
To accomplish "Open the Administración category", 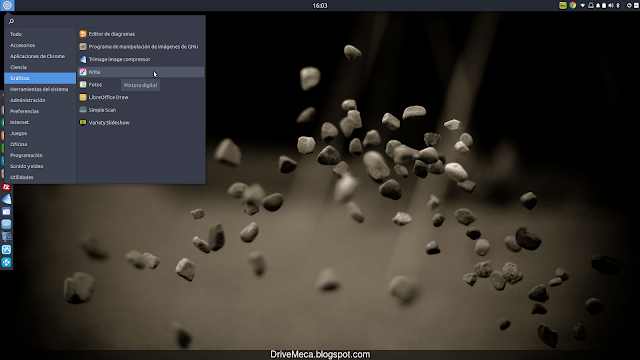I will [40, 100].
